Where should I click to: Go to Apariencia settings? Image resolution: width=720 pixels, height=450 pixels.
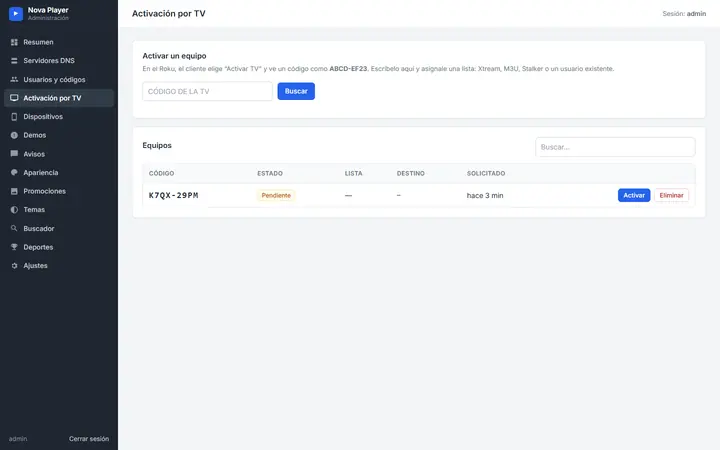click(x=59, y=172)
